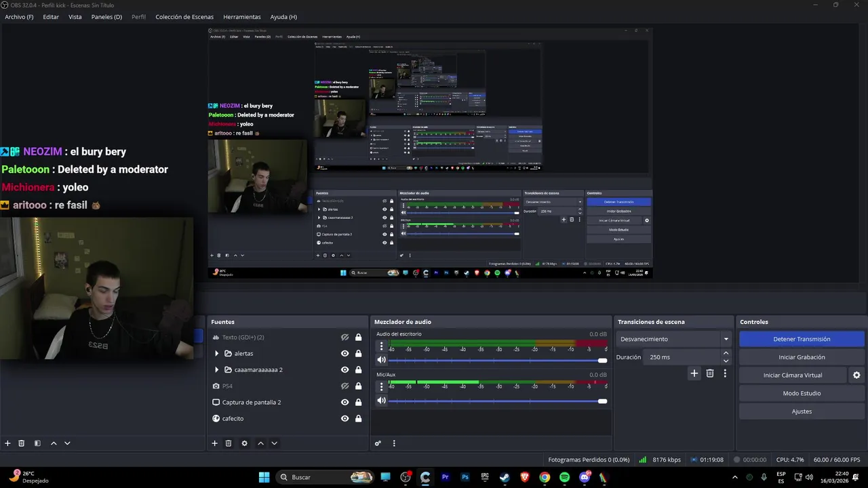The width and height of the screenshot is (868, 488).
Task: Open audio mixer menu at panel bottom
Action: coord(394,443)
